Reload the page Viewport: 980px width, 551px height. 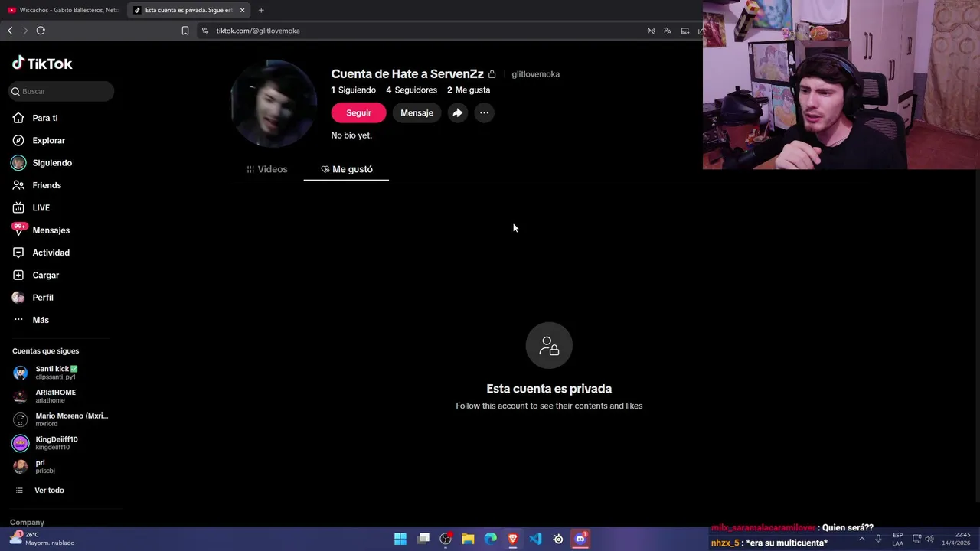pos(41,31)
